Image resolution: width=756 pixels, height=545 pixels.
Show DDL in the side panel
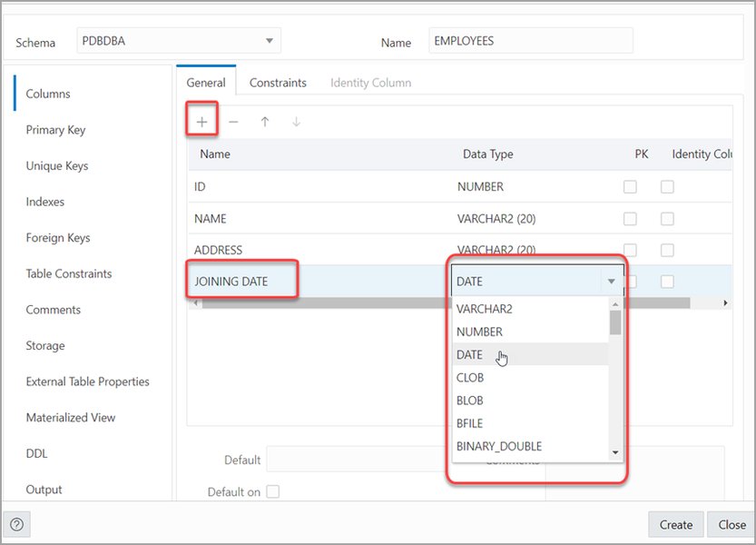point(36,453)
